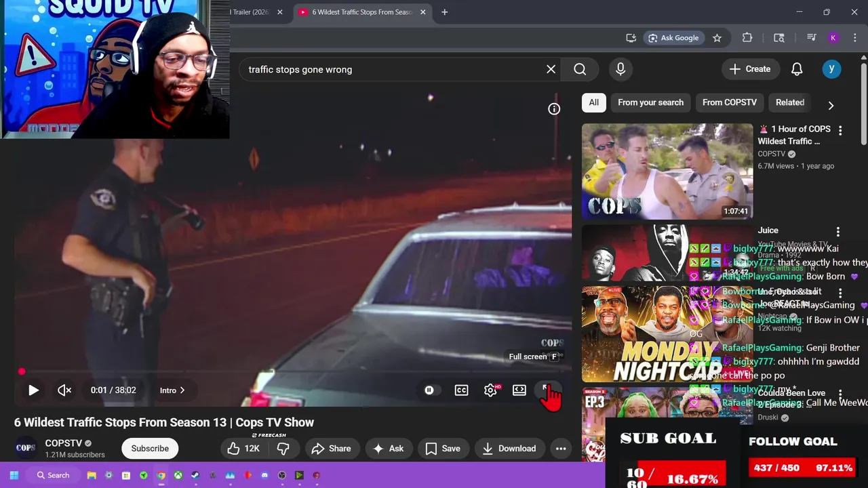
Task: Open options menu for Juice movie
Action: click(838, 232)
